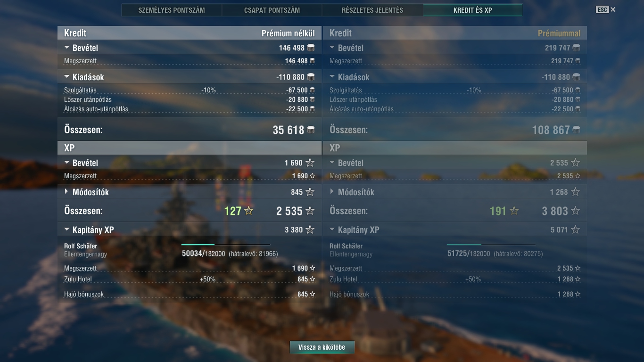Click the coin icon beside Bevétel 146 498

(x=311, y=48)
